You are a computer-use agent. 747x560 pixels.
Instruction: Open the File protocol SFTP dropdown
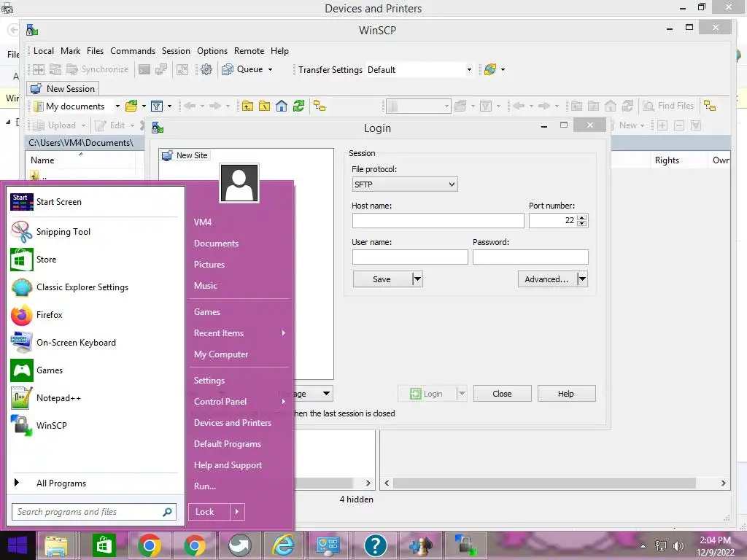coord(404,184)
